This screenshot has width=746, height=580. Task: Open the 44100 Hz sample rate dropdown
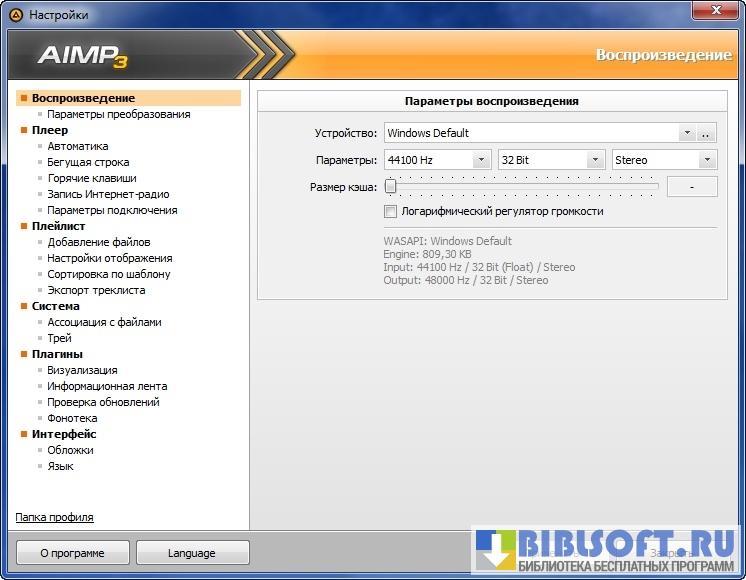481,160
